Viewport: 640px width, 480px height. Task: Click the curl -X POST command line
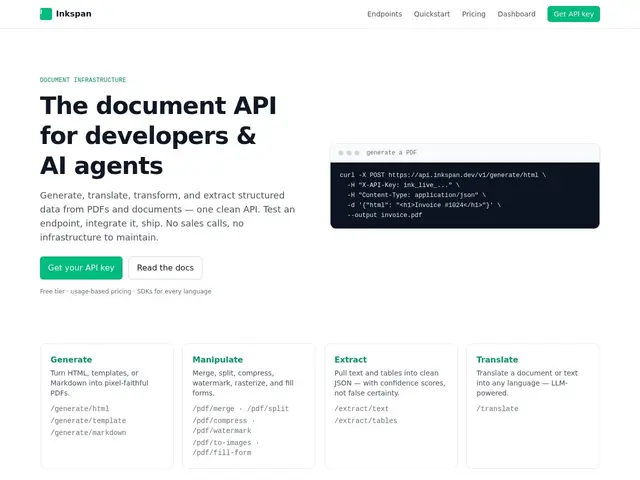click(x=442, y=175)
